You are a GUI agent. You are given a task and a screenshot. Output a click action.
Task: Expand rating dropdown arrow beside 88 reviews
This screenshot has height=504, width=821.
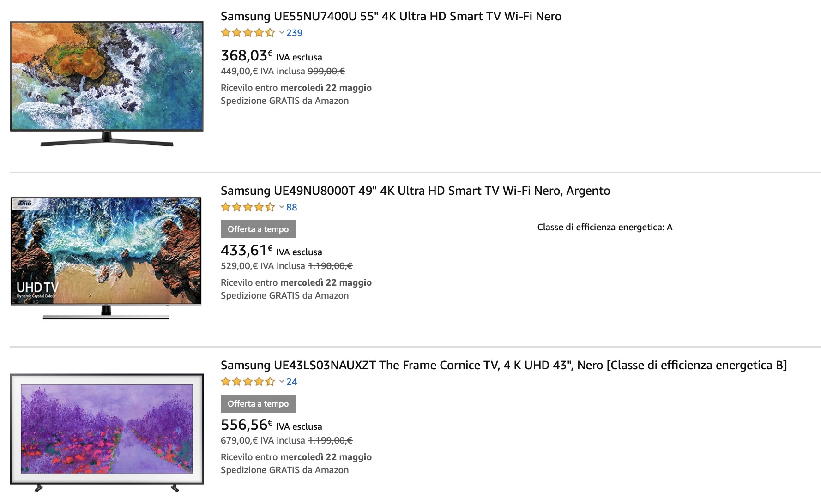coord(281,207)
